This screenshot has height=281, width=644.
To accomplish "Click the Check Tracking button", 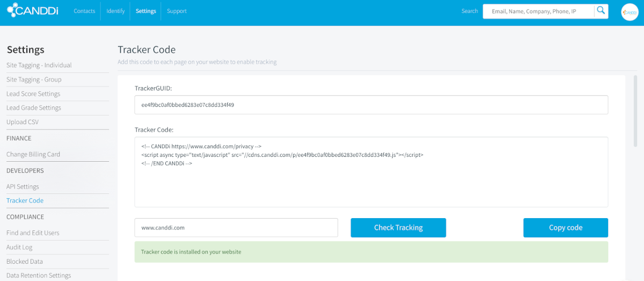I will click(398, 228).
